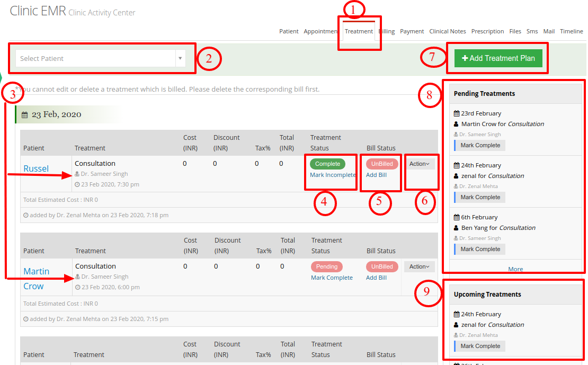This screenshot has width=588, height=365.
Task: Click the clock icon next to added 7:18 pm
Action: click(x=26, y=215)
